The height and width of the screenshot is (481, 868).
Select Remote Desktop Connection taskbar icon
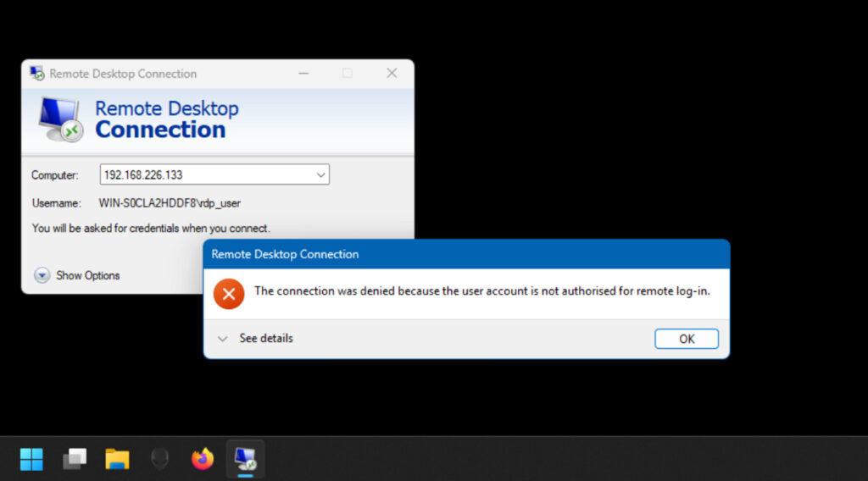point(245,459)
